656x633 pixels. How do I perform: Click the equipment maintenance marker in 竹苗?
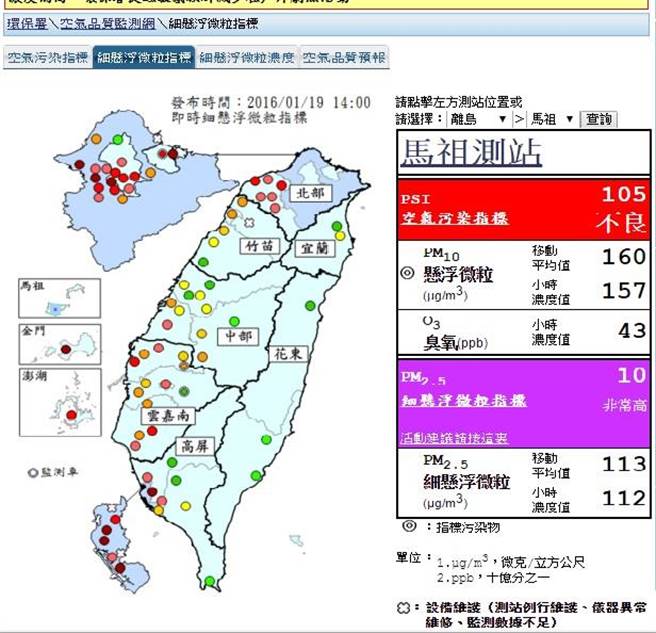[249, 223]
